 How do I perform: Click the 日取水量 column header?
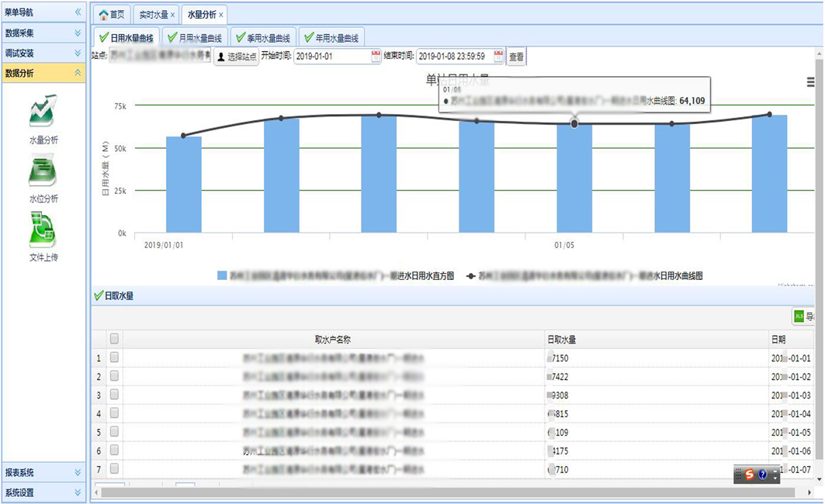[x=657, y=340]
